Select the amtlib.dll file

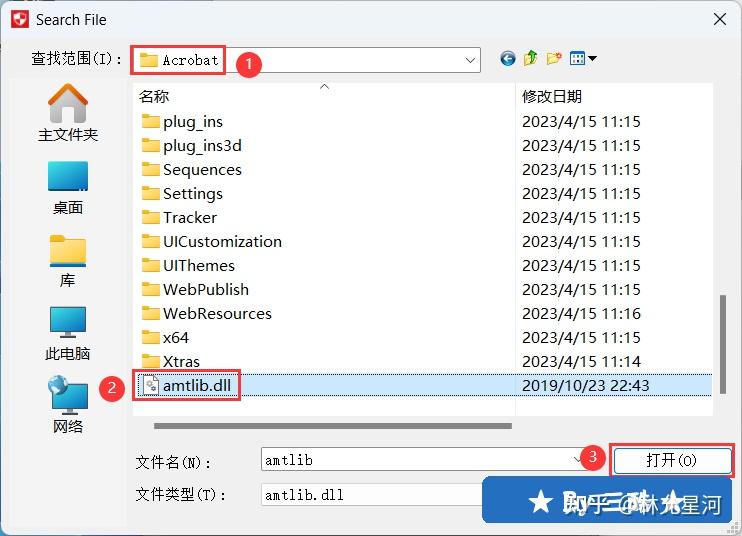(187, 386)
